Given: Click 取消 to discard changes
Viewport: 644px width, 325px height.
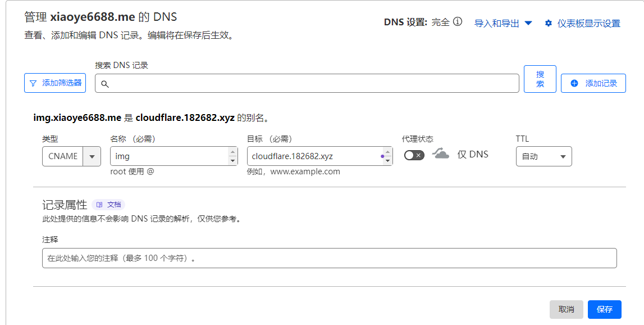Looking at the screenshot, I should (x=566, y=309).
